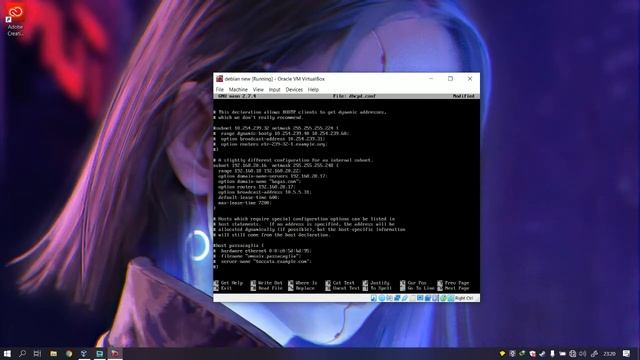Click the To Spell shortcut in nano
Image resolution: width=640 pixels, height=360 pixels.
377,288
